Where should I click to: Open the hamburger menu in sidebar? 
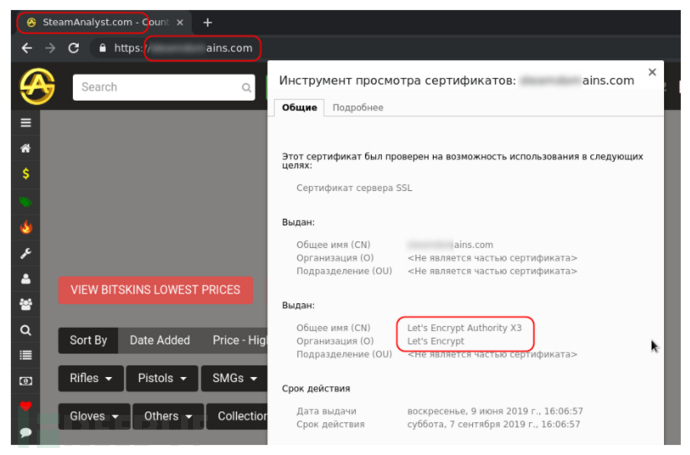(x=26, y=123)
